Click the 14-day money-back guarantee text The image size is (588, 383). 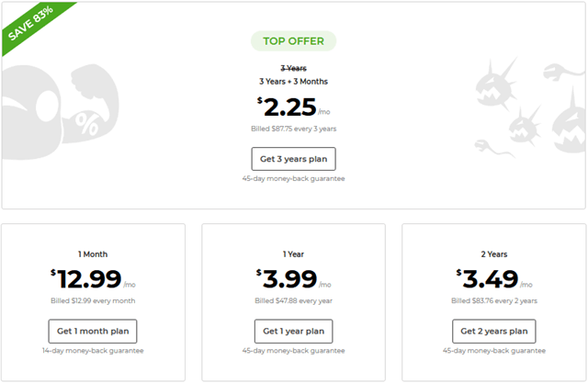(x=93, y=350)
